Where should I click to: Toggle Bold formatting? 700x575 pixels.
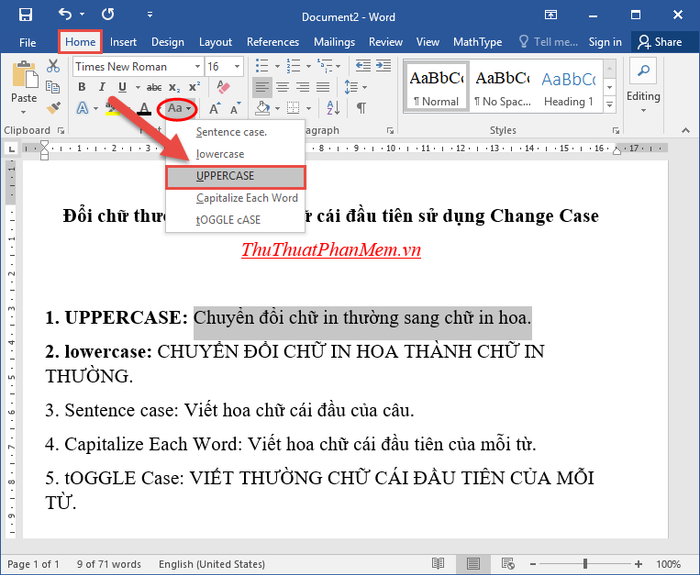click(82, 87)
